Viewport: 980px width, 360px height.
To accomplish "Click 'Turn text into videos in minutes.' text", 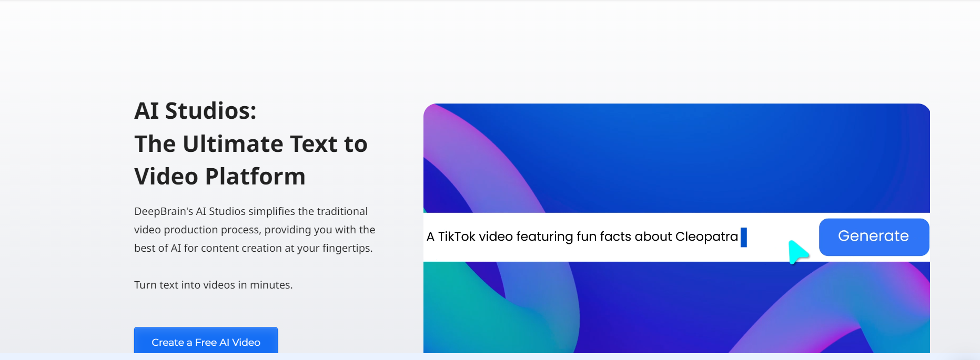I will 213,285.
